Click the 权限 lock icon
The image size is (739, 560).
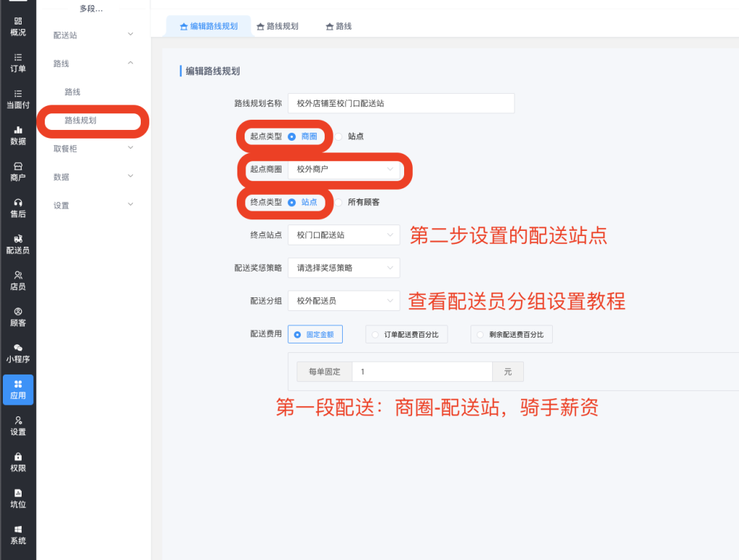coord(18,462)
